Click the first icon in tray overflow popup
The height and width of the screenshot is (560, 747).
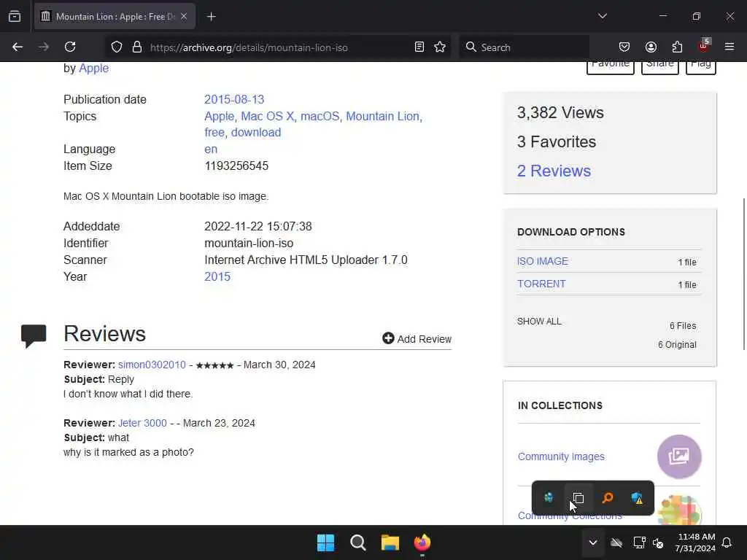coord(549,497)
